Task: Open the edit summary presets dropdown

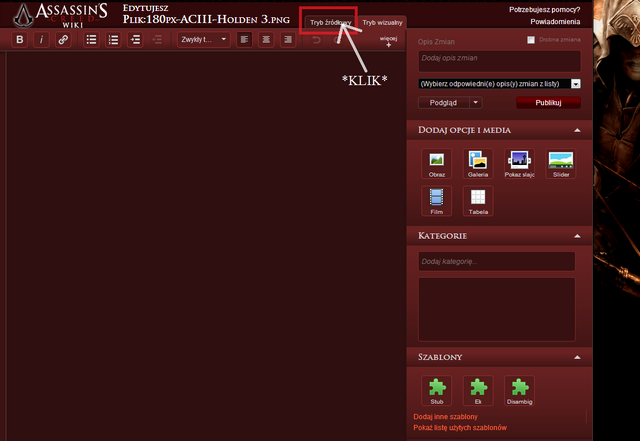Action: [499, 84]
